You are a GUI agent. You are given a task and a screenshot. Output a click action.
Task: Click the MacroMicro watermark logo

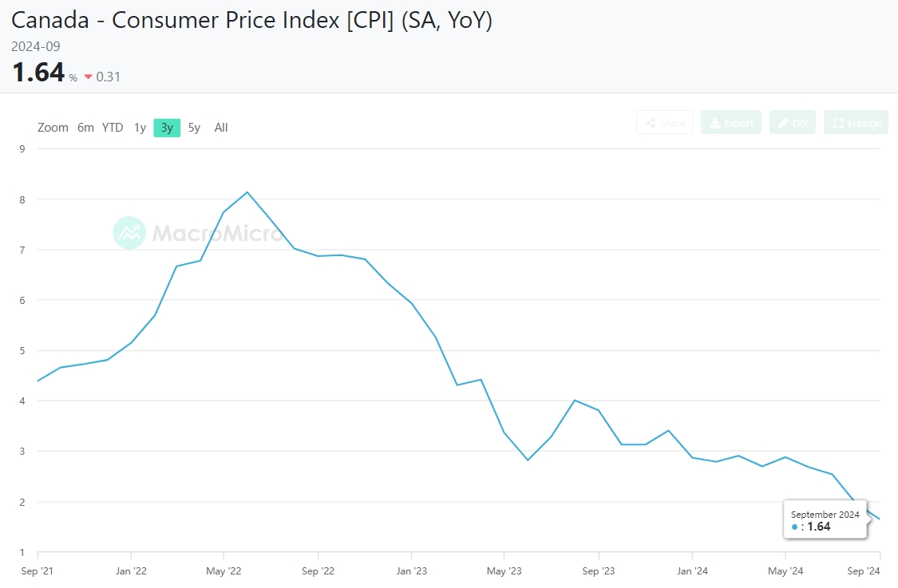click(x=129, y=233)
